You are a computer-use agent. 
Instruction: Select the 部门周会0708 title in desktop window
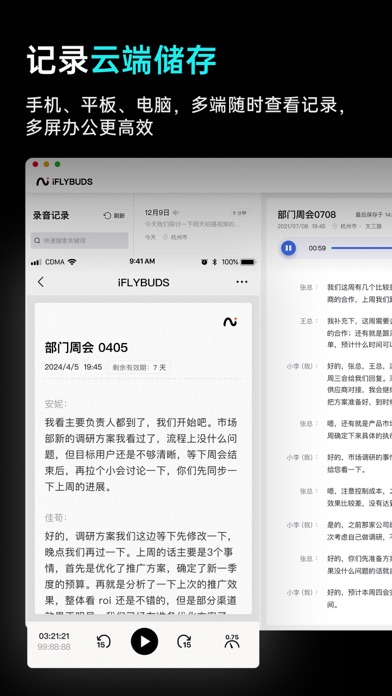coord(307,214)
